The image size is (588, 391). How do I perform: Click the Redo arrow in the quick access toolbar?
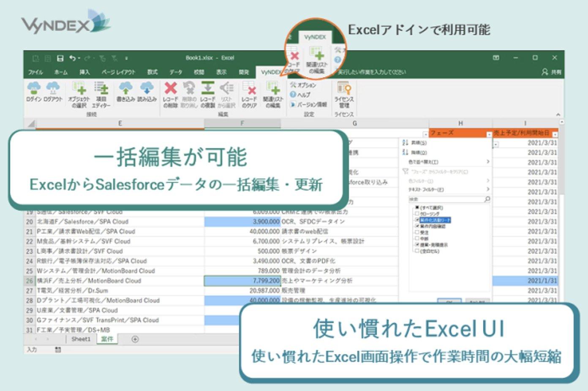(87, 58)
